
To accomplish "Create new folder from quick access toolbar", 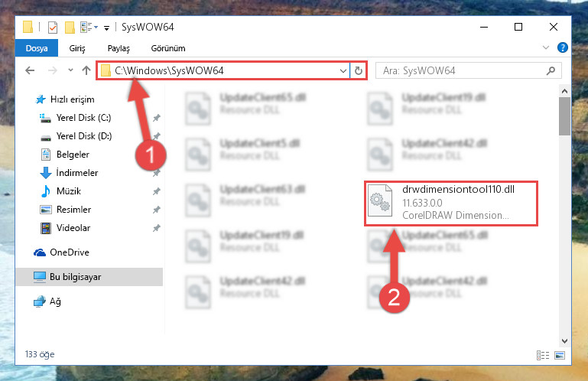I will click(70, 28).
